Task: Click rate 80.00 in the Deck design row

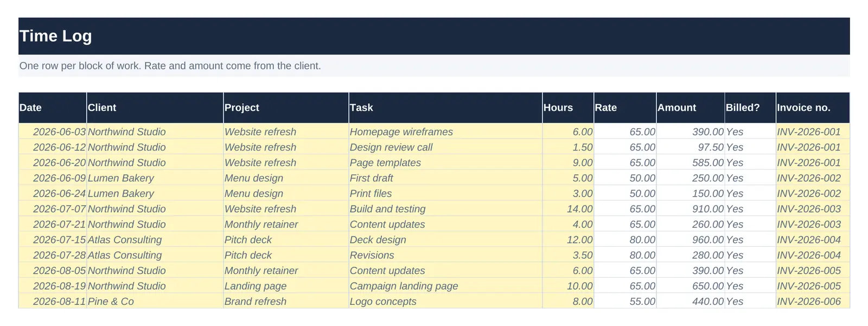Action: click(625, 240)
